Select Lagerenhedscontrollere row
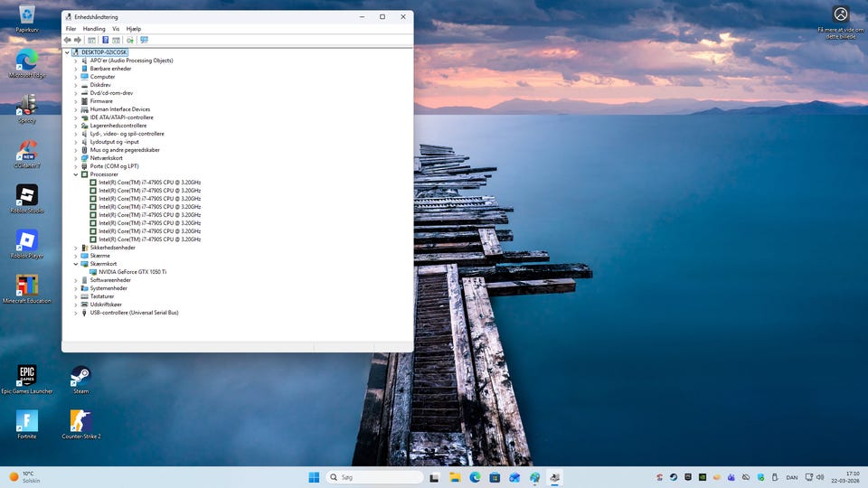This screenshot has width=868, height=488. [x=118, y=126]
